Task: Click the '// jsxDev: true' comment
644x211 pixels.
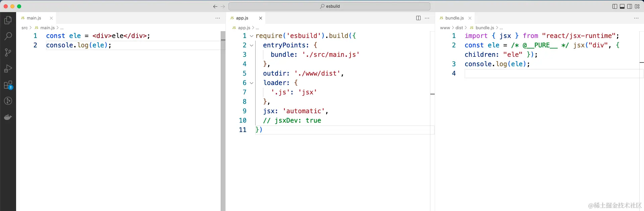Action: [292, 121]
